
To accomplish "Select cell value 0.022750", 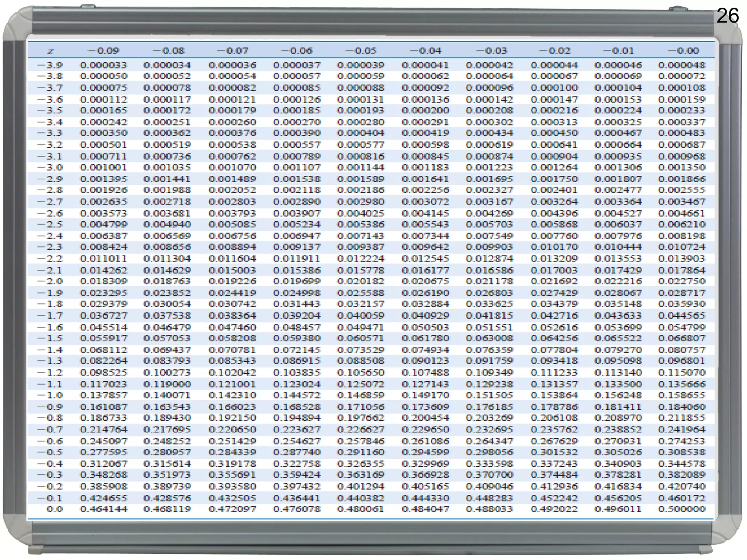I will 682,281.
